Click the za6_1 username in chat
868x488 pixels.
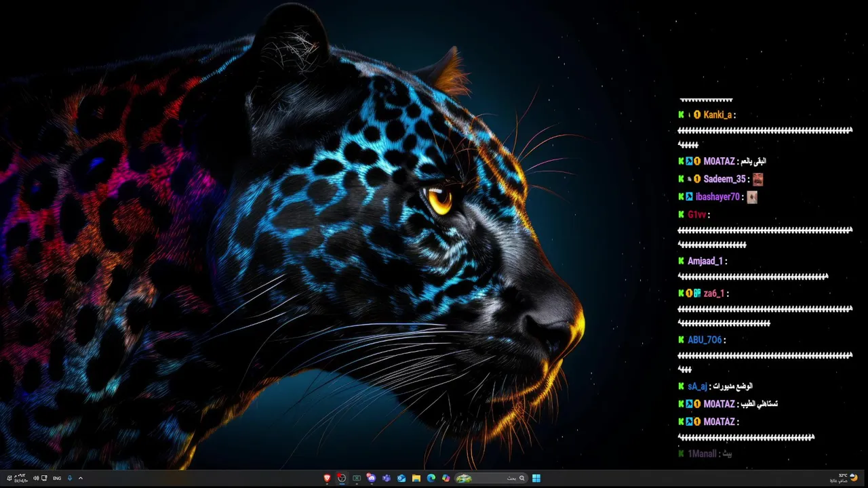(x=714, y=293)
